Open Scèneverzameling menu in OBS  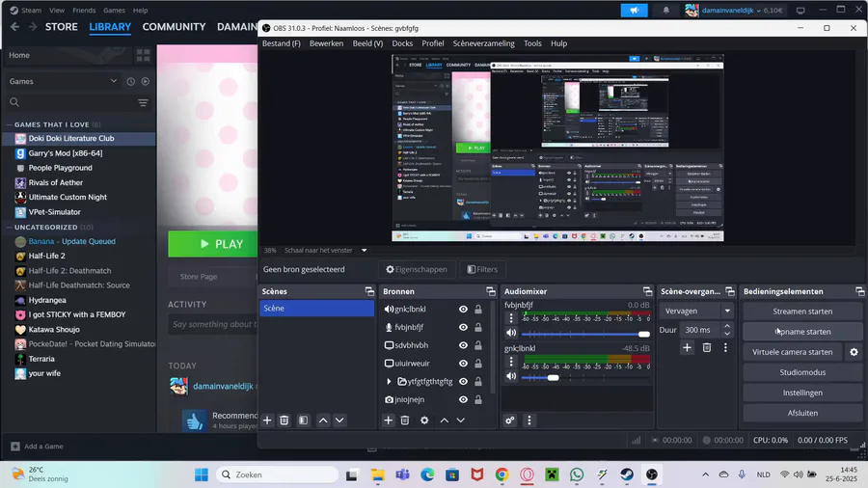click(483, 43)
